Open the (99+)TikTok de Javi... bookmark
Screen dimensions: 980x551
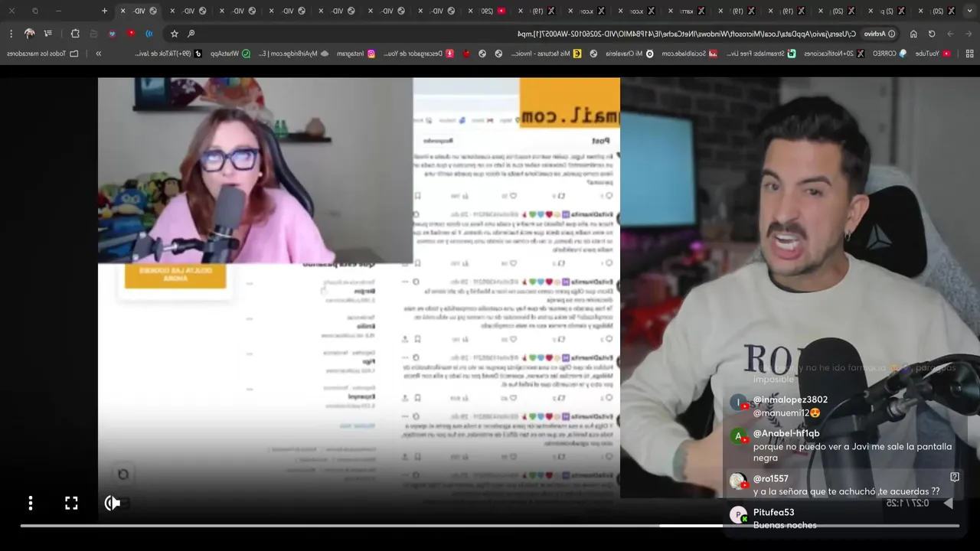click(168, 54)
